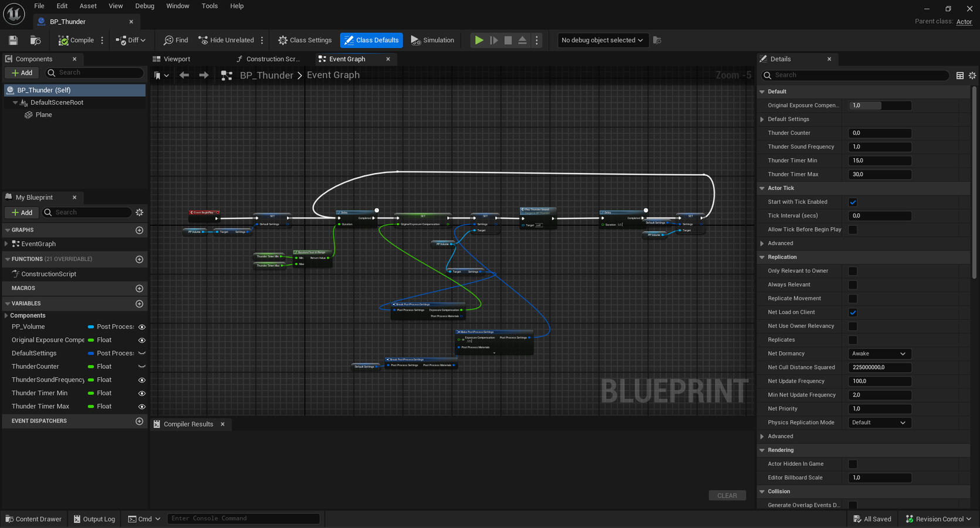Click the Find magnifier toolbar button
Image resolution: width=980 pixels, height=528 pixels.
coord(176,40)
